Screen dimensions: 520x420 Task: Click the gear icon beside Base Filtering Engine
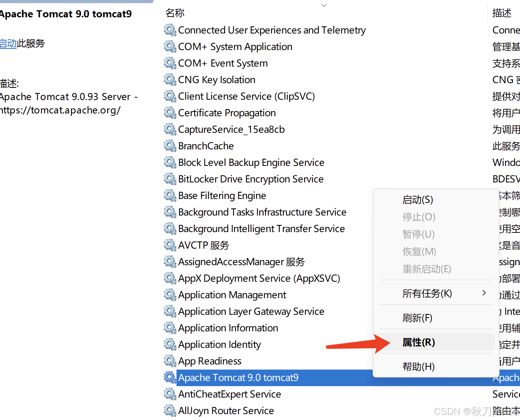coord(170,195)
